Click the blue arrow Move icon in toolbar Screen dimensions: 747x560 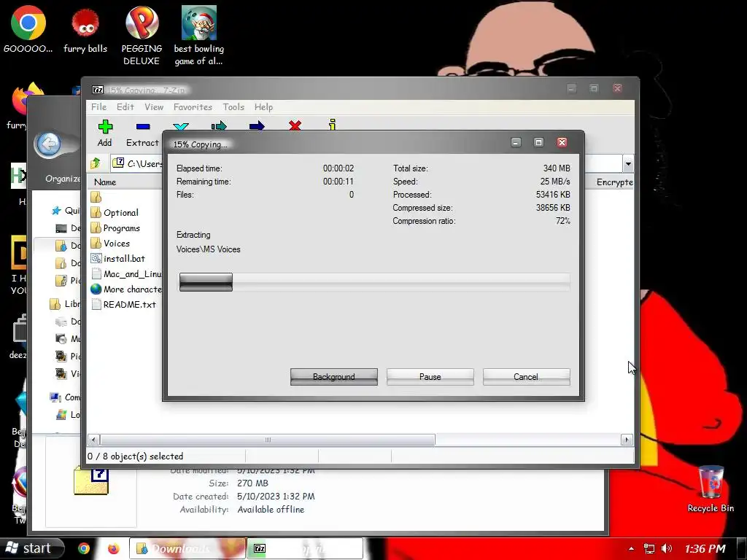257,125
